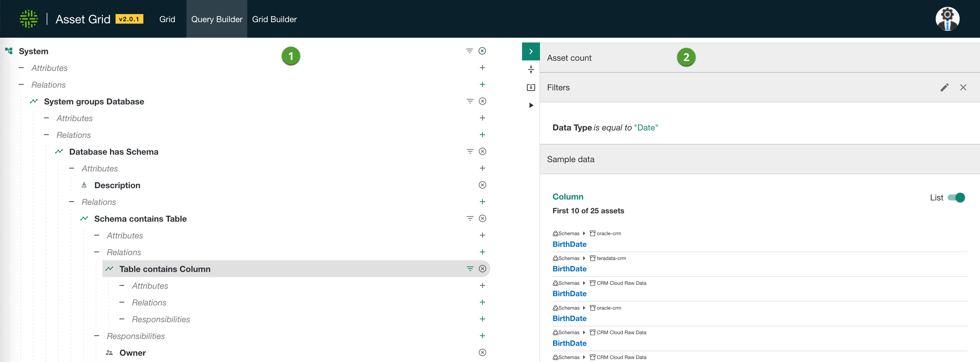This screenshot has width=980, height=362.
Task: Remove the Database has Schema relation
Action: point(483,151)
